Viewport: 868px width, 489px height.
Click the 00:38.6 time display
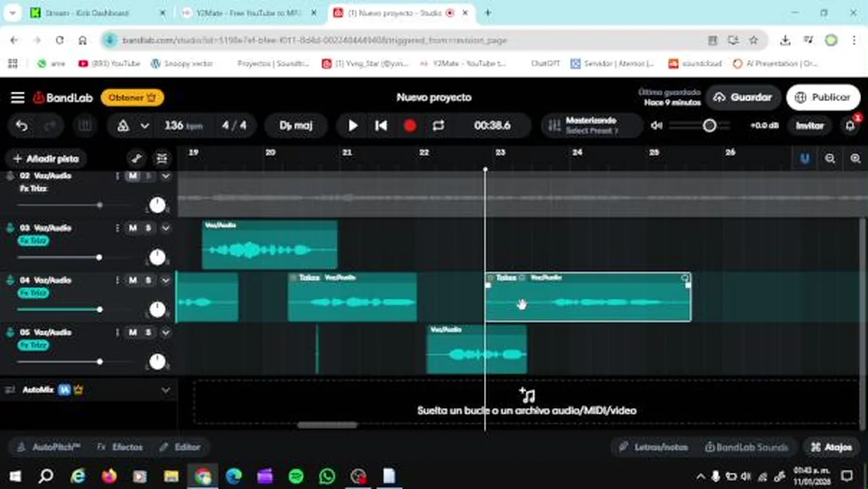492,126
